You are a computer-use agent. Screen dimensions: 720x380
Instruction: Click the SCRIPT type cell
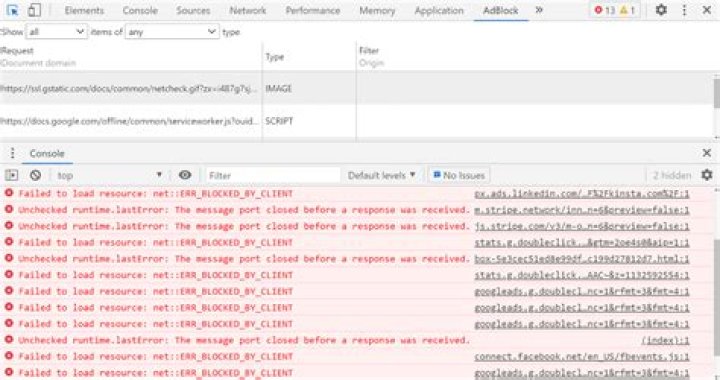pos(279,121)
